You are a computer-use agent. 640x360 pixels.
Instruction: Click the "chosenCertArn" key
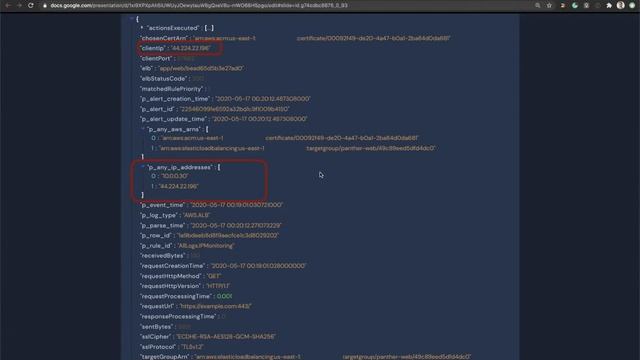[x=164, y=38]
